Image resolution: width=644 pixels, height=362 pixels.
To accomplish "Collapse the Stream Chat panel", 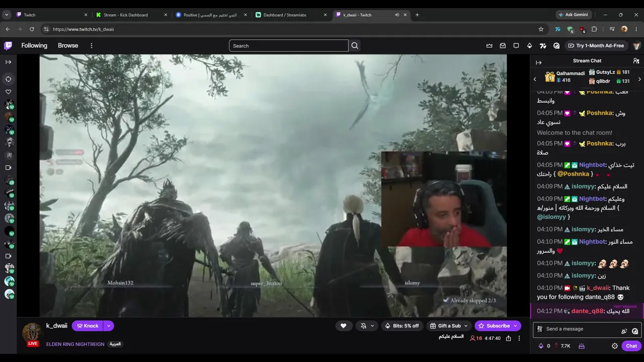I will click(x=539, y=62).
